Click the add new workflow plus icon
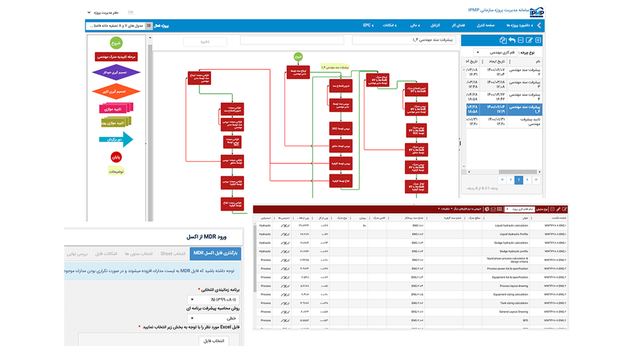 click(538, 40)
